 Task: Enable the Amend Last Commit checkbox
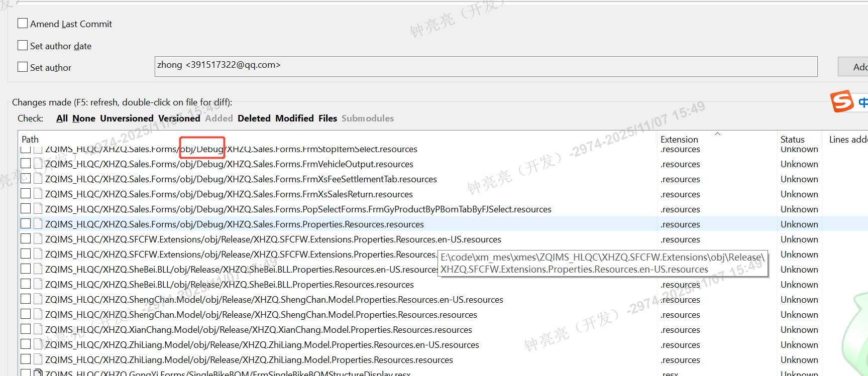pyautogui.click(x=23, y=23)
